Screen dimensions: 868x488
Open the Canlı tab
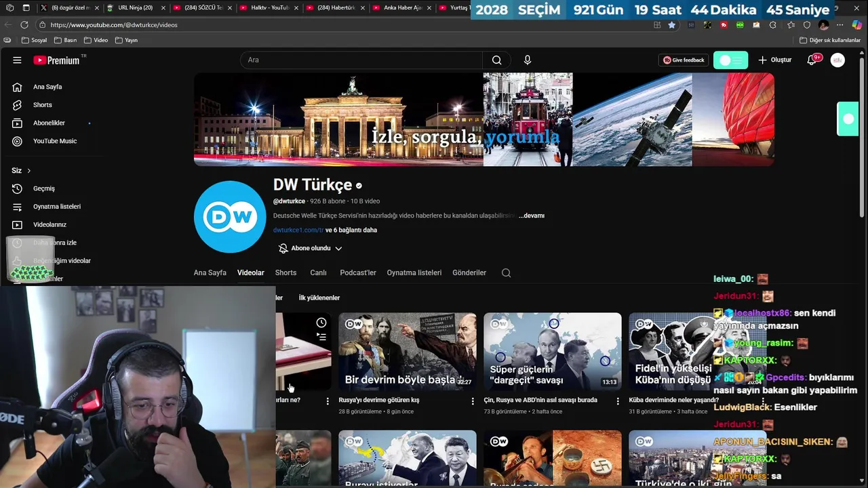[318, 273]
